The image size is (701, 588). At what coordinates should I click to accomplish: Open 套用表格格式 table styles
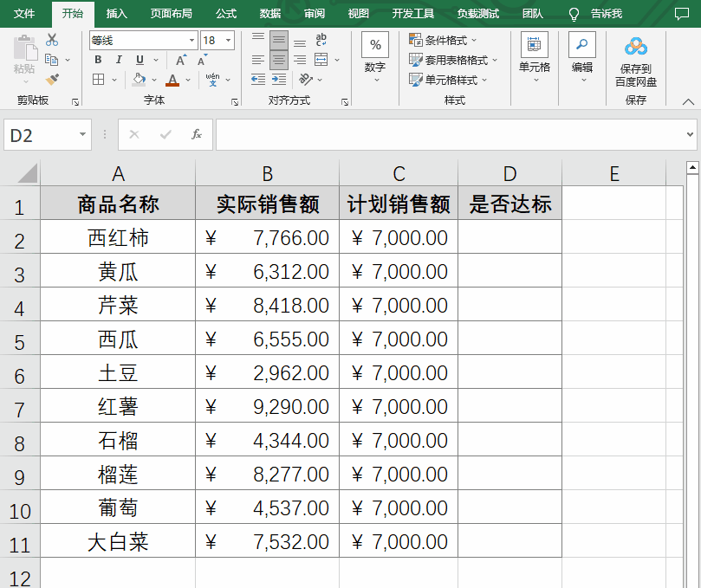click(x=453, y=60)
